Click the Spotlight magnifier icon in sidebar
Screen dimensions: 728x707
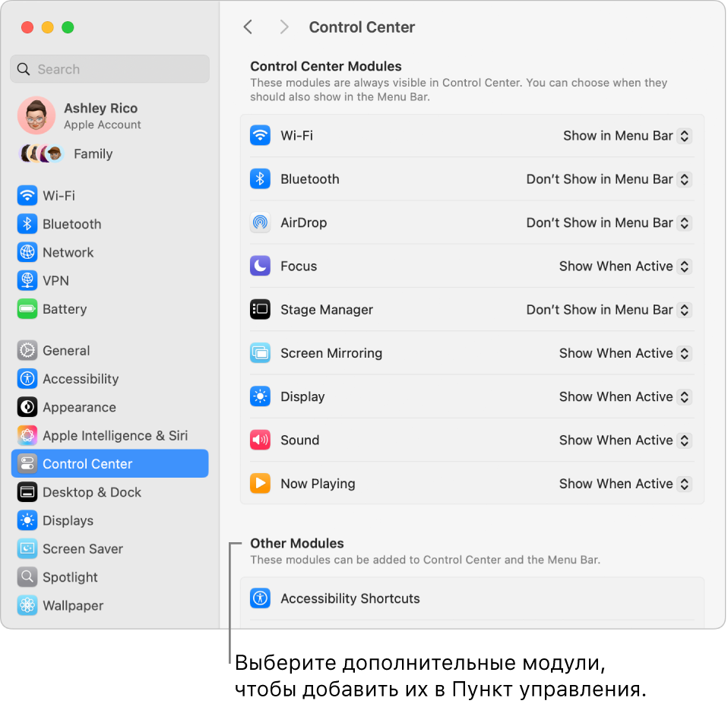coord(27,577)
